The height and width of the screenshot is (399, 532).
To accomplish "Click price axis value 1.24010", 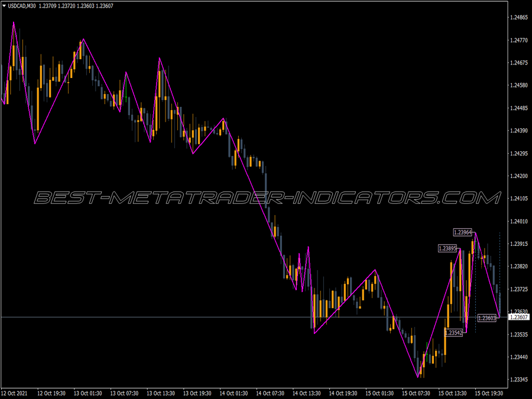I will pos(519,221).
